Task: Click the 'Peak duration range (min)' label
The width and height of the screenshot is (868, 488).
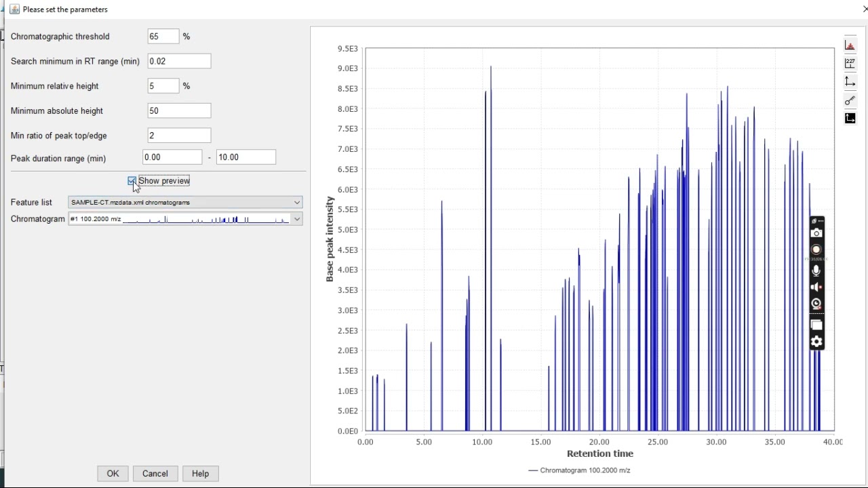Action: tap(58, 159)
